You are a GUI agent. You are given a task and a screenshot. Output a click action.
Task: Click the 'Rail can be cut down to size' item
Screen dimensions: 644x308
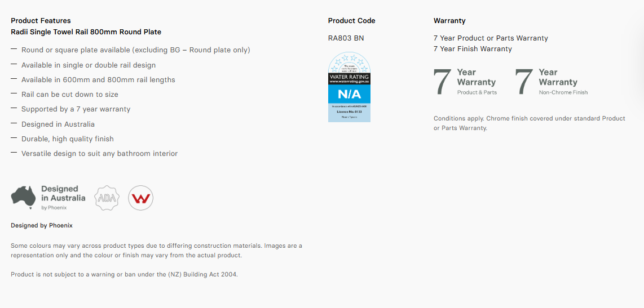[70, 95]
